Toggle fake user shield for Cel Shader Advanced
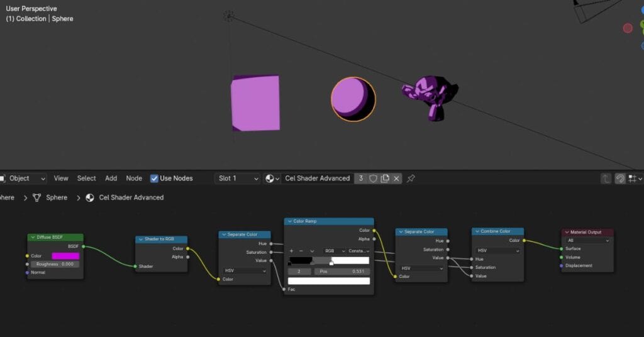The width and height of the screenshot is (644, 337). 373,179
